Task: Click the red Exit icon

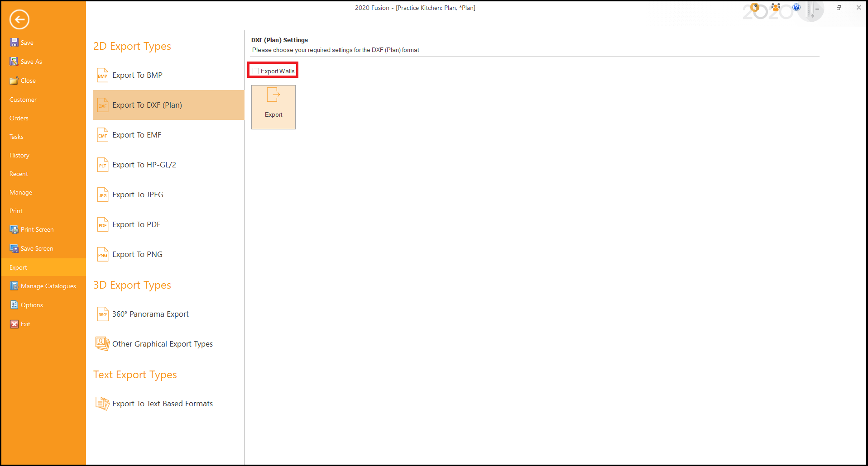Action: coord(14,324)
